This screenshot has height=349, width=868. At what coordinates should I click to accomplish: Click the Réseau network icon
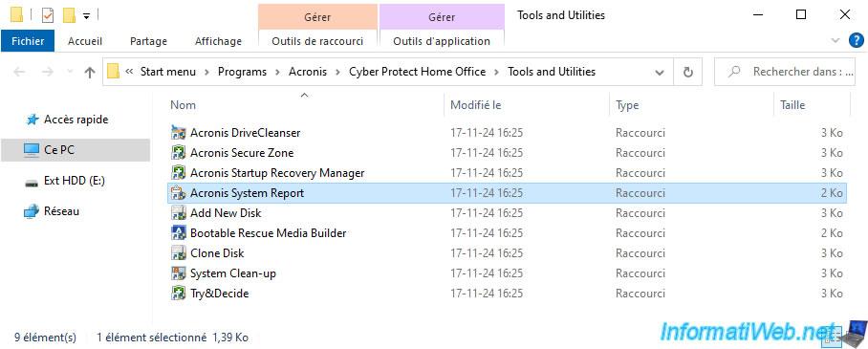click(32, 211)
